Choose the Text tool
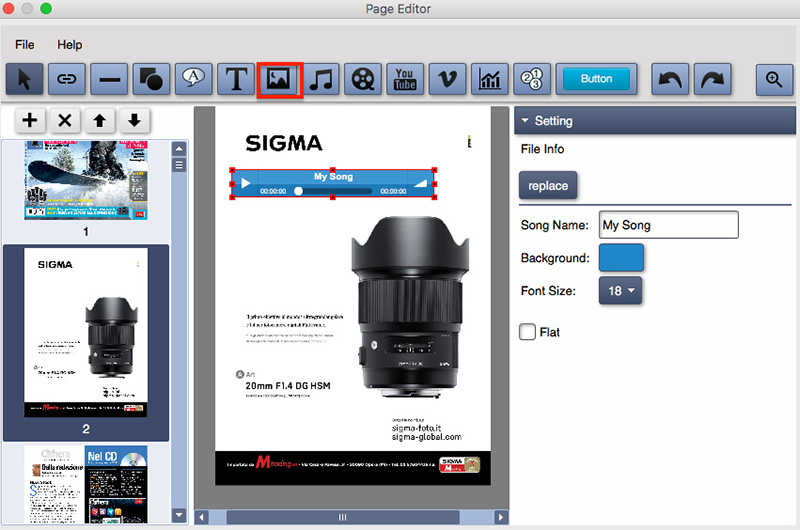This screenshot has height=530, width=800. pos(236,79)
